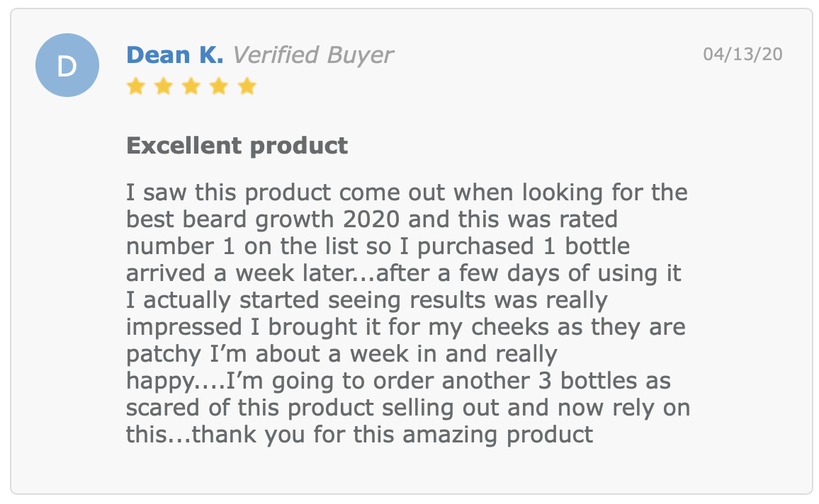Screen dimensions: 819x504
Task: Click the line starting "patchy I'm about a week"
Action: [x=342, y=354]
